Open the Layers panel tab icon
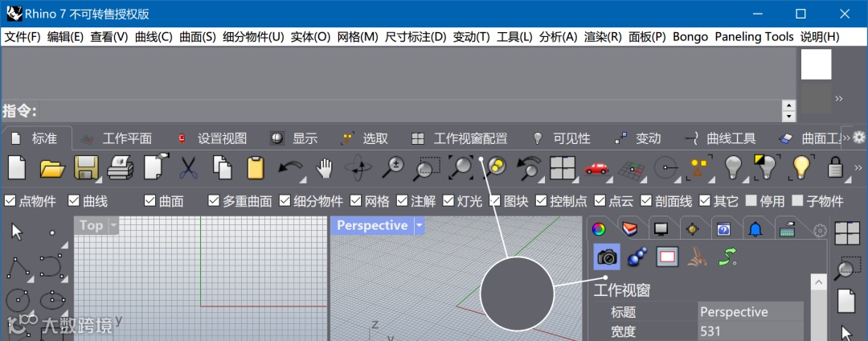 (x=629, y=228)
